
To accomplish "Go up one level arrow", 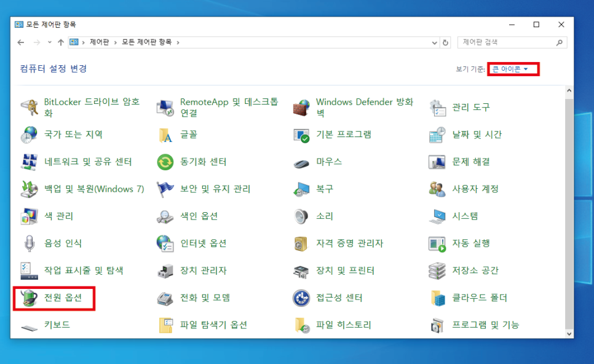I will pyautogui.click(x=61, y=42).
